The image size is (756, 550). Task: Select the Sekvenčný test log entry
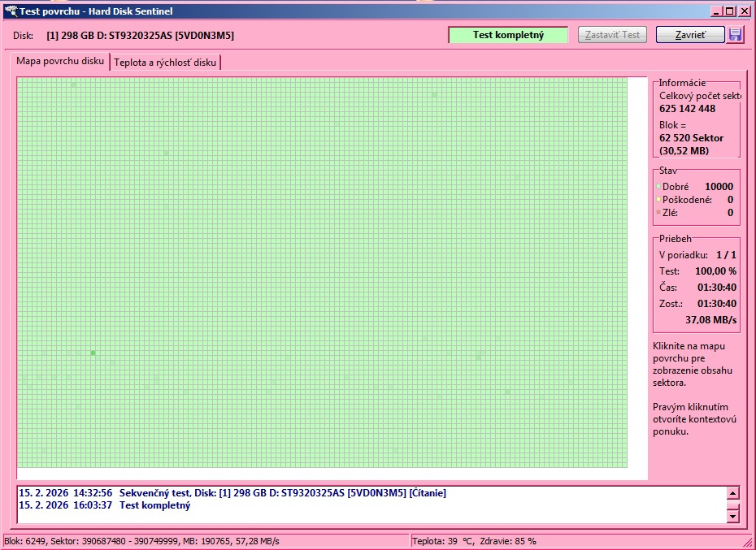click(x=232, y=493)
